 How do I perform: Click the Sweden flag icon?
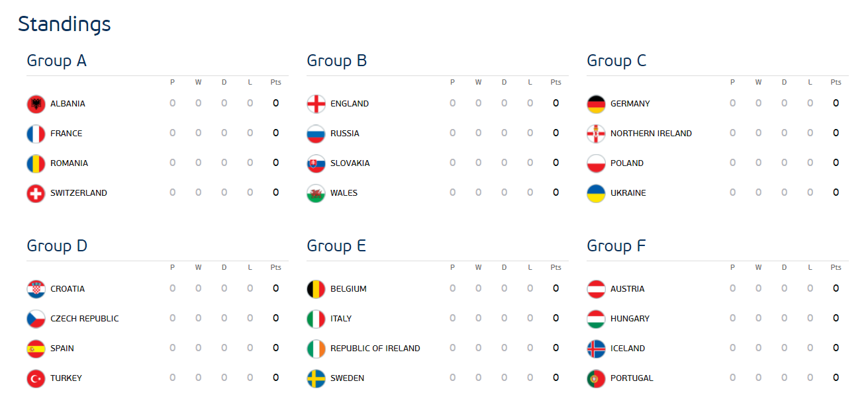(x=316, y=378)
